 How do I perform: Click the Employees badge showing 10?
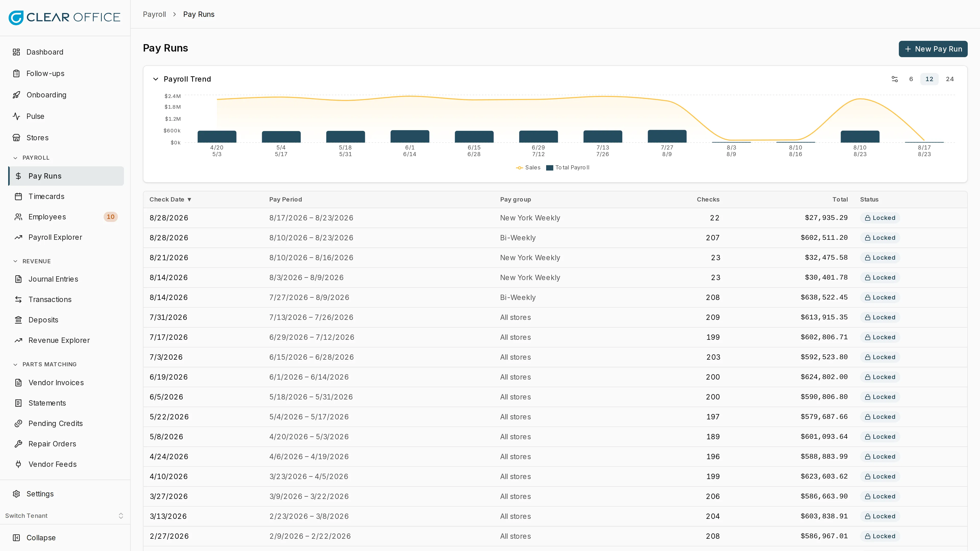pyautogui.click(x=110, y=217)
